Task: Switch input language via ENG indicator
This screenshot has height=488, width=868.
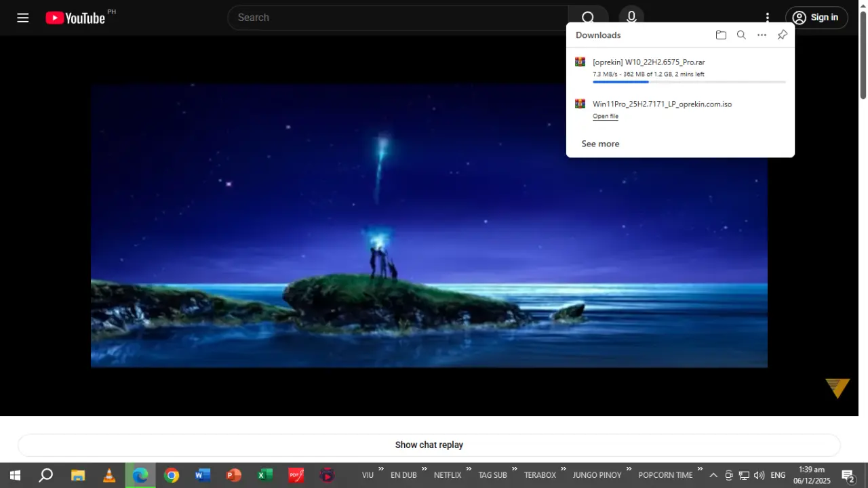Action: (x=778, y=475)
